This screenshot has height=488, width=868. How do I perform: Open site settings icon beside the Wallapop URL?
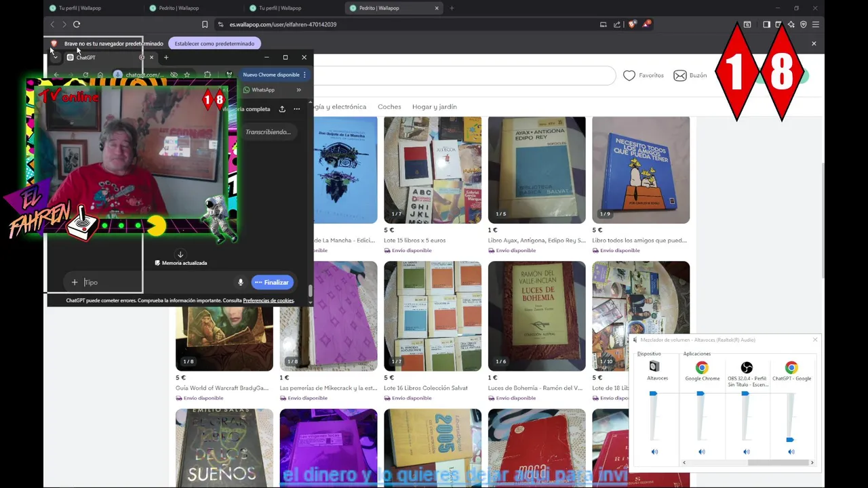click(220, 24)
